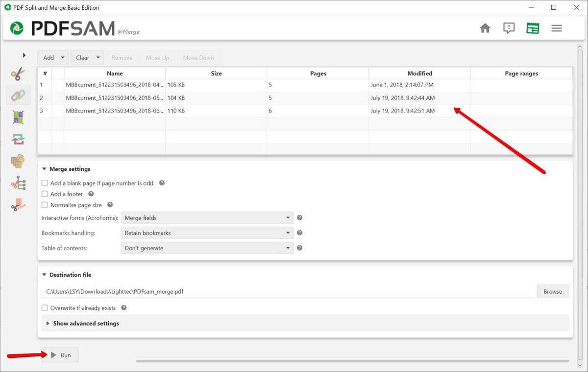Enable Overwrite if already exists
This screenshot has width=588, height=372.
[45, 308]
